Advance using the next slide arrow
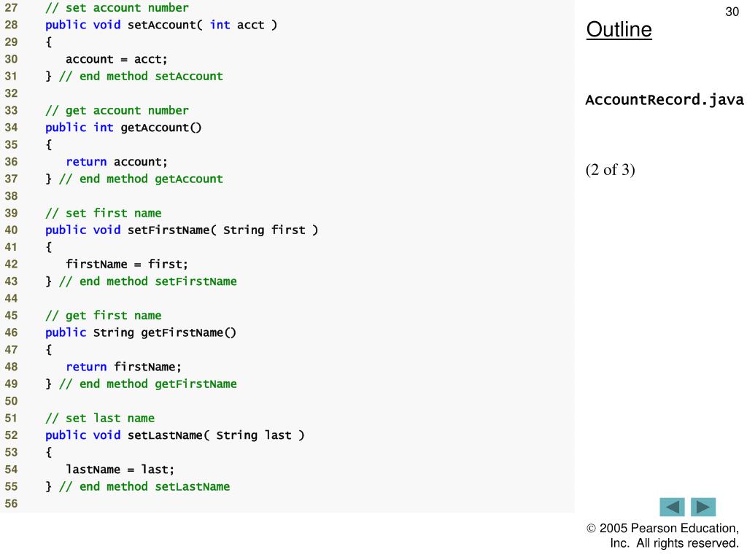Viewport: 747px width, 560px height. [x=703, y=507]
